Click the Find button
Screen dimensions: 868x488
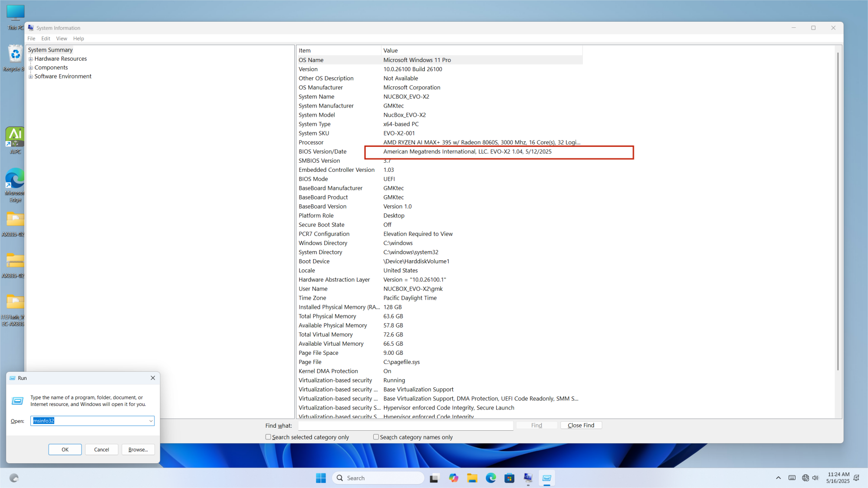pos(536,425)
